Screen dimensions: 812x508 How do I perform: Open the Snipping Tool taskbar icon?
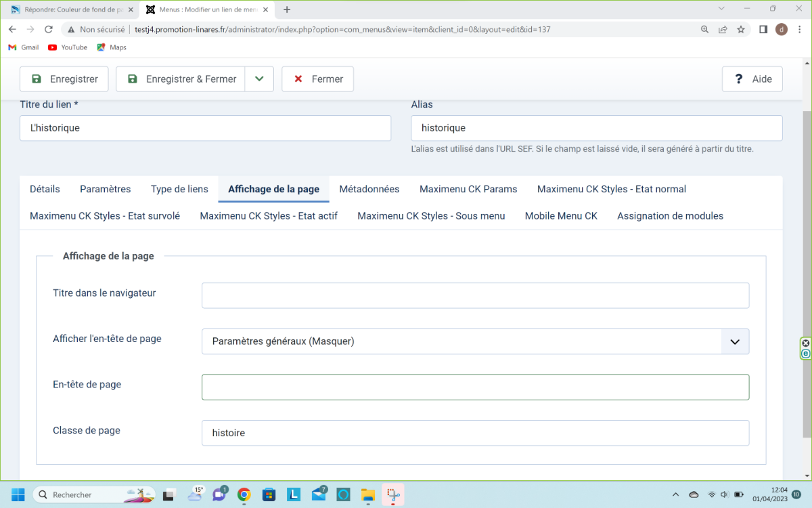coord(393,494)
